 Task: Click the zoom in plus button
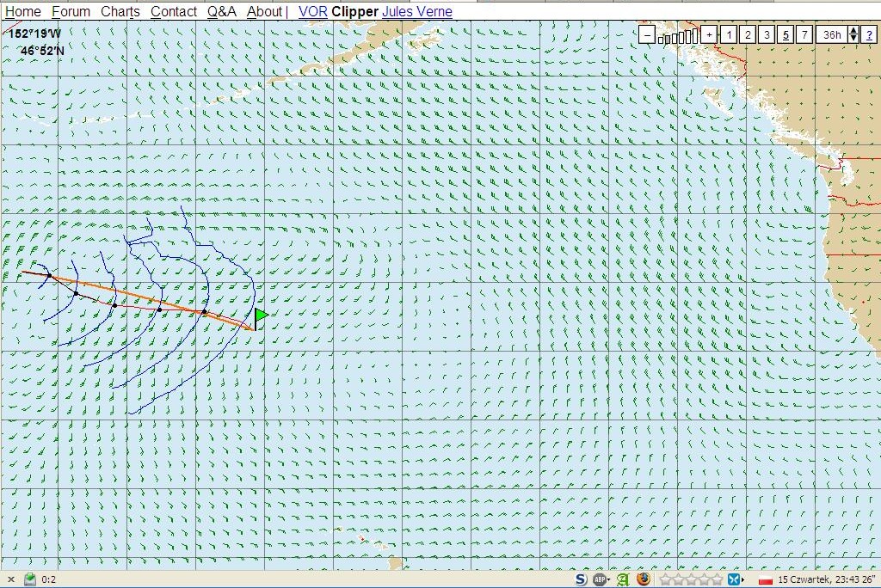(x=708, y=35)
